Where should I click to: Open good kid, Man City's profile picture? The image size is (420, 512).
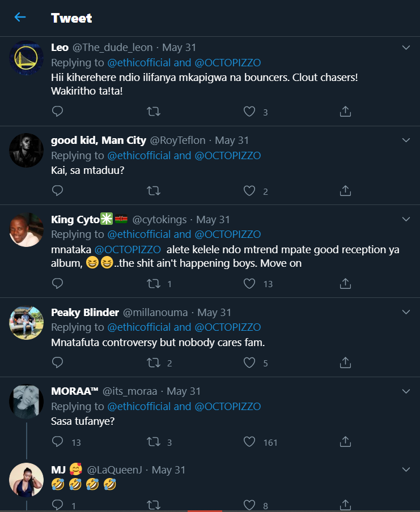pyautogui.click(x=27, y=151)
